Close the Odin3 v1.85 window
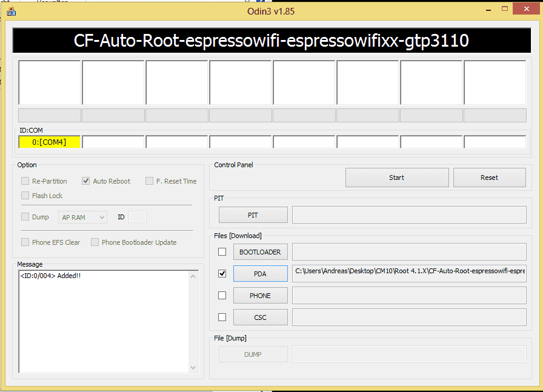This screenshot has height=392, width=543. (x=527, y=9)
